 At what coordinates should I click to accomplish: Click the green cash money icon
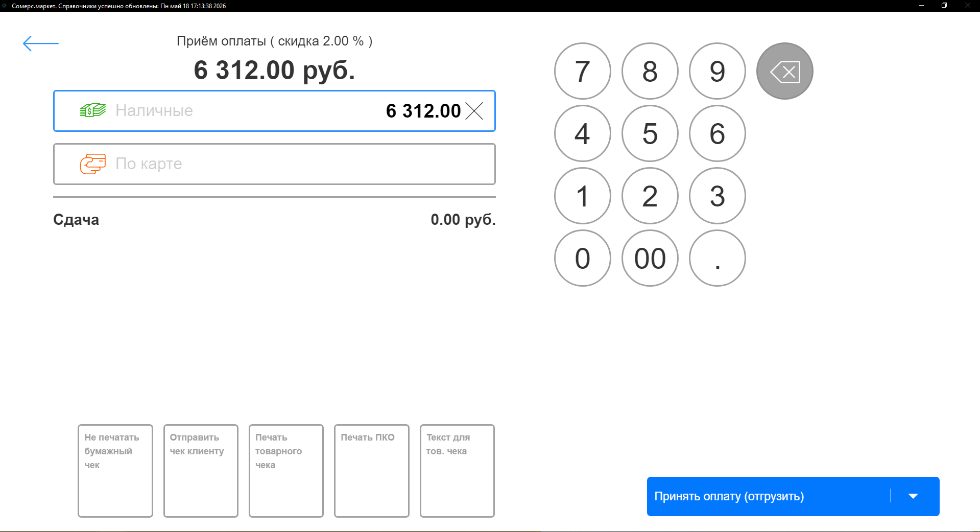(93, 110)
